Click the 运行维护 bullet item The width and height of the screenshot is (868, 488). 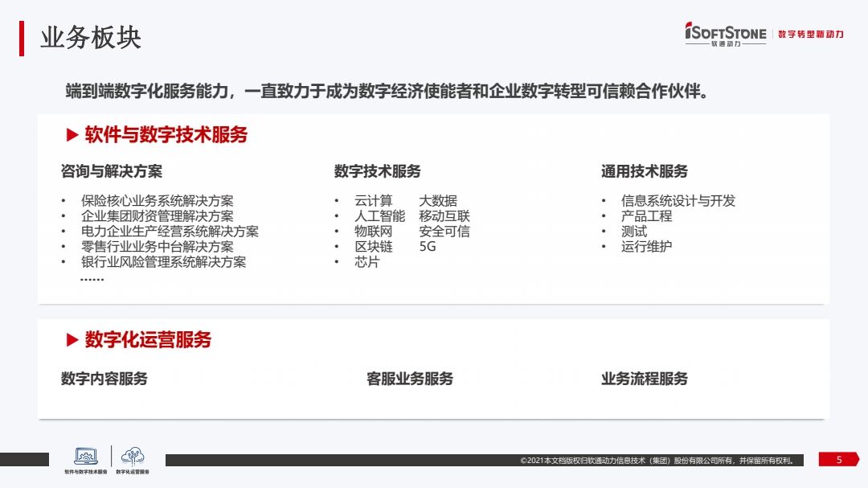tap(646, 247)
